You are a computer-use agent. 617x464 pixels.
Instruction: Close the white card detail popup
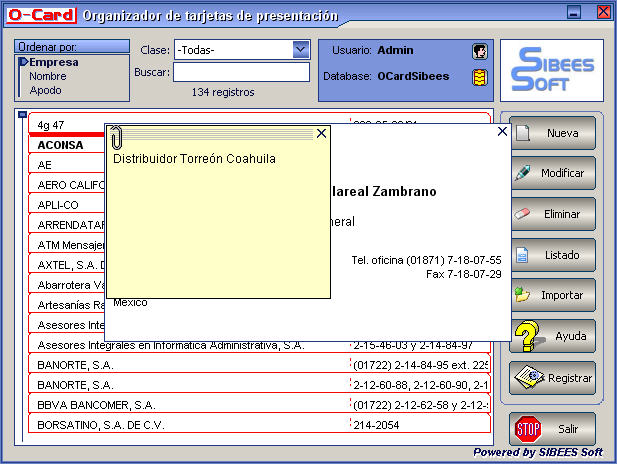[502, 131]
